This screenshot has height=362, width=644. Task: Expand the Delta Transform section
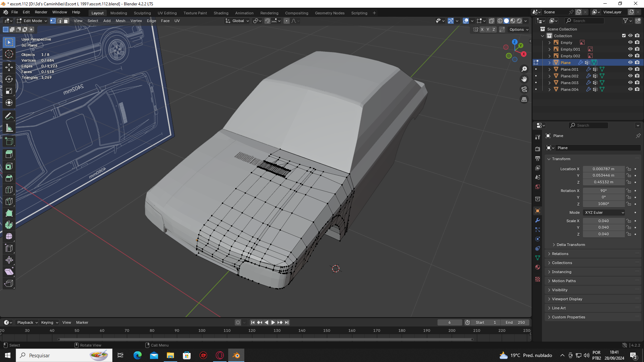pos(571,245)
